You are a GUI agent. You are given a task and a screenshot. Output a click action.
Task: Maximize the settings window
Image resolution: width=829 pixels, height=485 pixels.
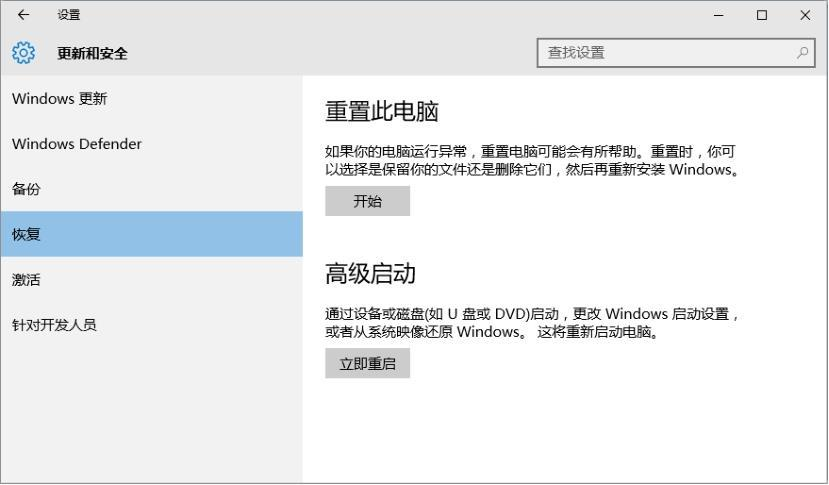click(x=762, y=15)
